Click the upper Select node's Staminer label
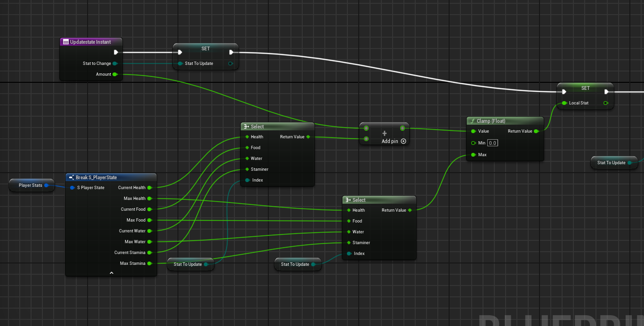 tap(260, 169)
